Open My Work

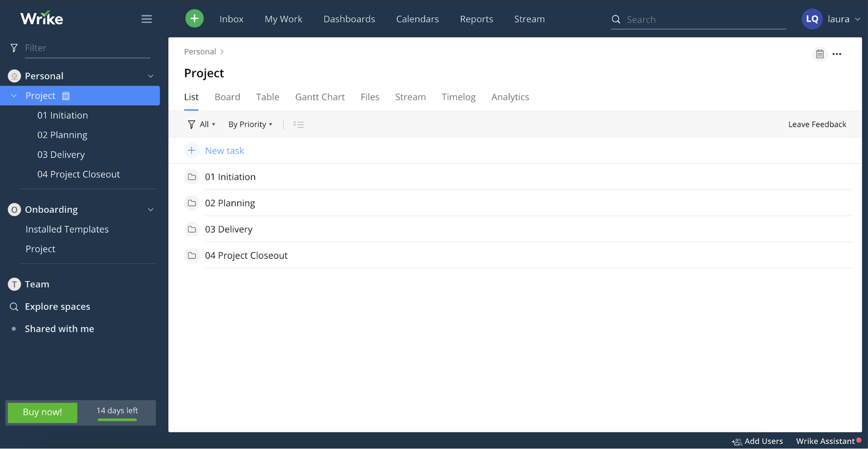coord(284,19)
